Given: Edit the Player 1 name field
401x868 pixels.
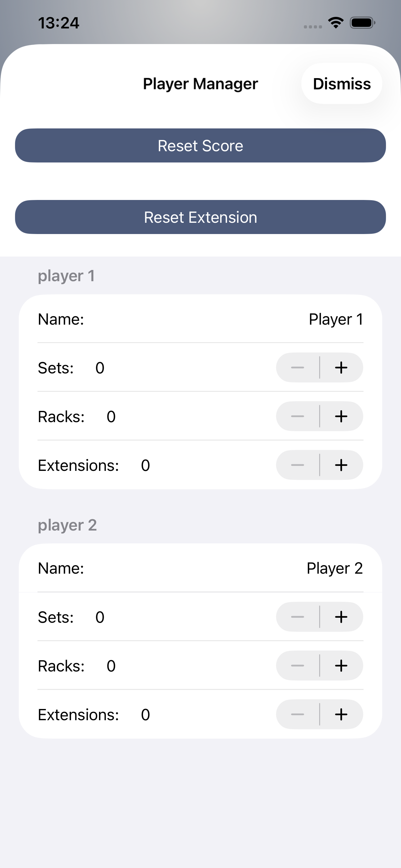Looking at the screenshot, I should [x=335, y=319].
